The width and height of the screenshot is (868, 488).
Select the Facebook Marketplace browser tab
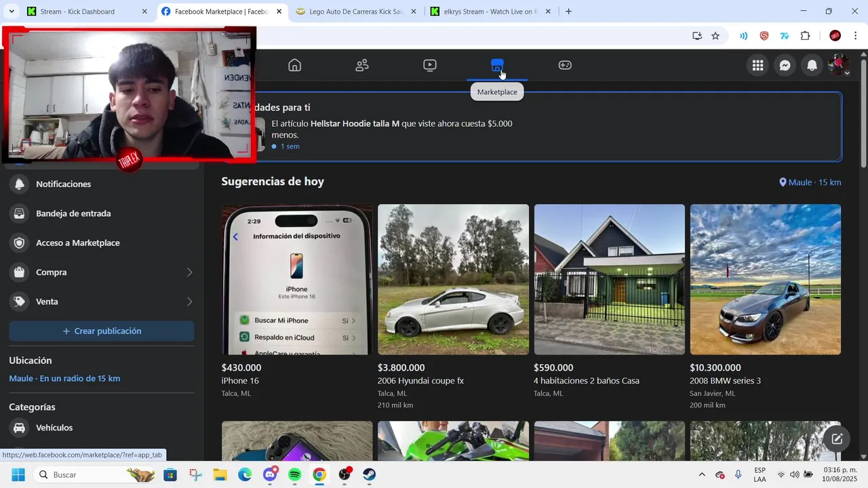click(x=221, y=12)
